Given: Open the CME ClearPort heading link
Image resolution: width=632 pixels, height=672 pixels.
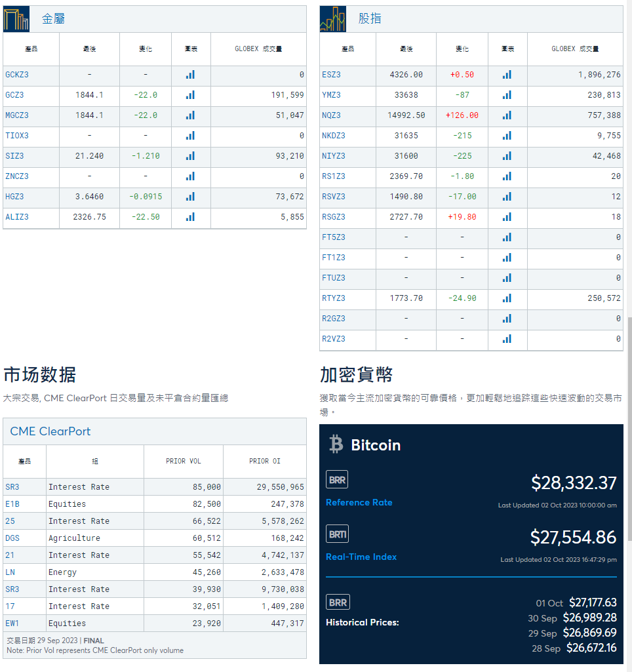Looking at the screenshot, I should coord(50,431).
